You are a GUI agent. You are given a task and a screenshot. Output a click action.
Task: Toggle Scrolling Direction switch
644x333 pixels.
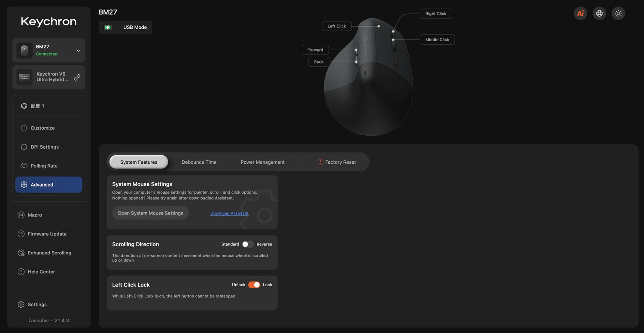pyautogui.click(x=248, y=244)
